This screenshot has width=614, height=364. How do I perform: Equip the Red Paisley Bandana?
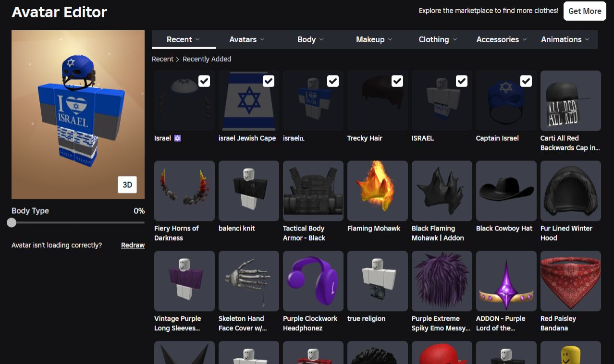point(571,281)
